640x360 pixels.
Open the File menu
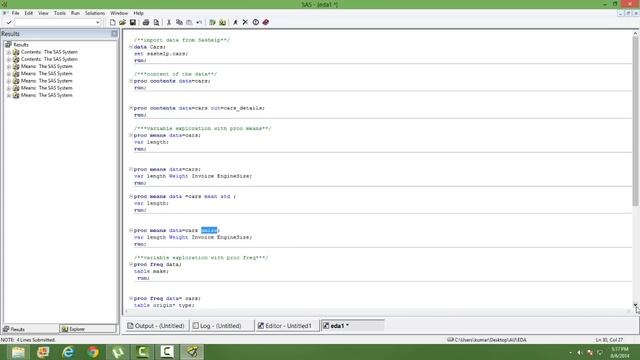(x=16, y=13)
